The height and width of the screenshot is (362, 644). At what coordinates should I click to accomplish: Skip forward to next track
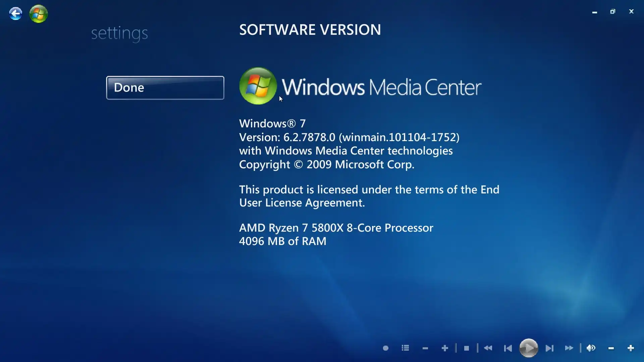[549, 348]
